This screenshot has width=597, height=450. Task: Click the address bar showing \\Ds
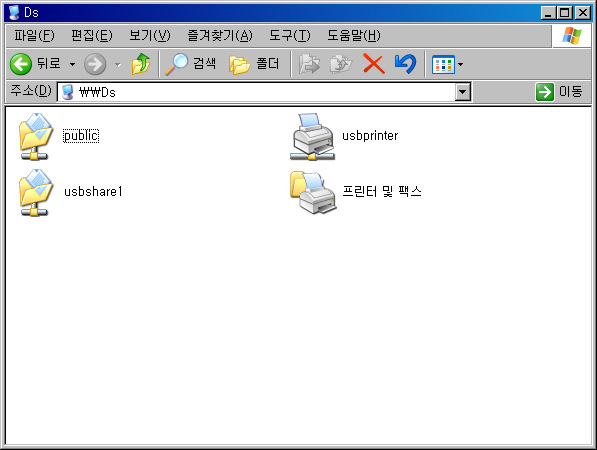point(264,92)
